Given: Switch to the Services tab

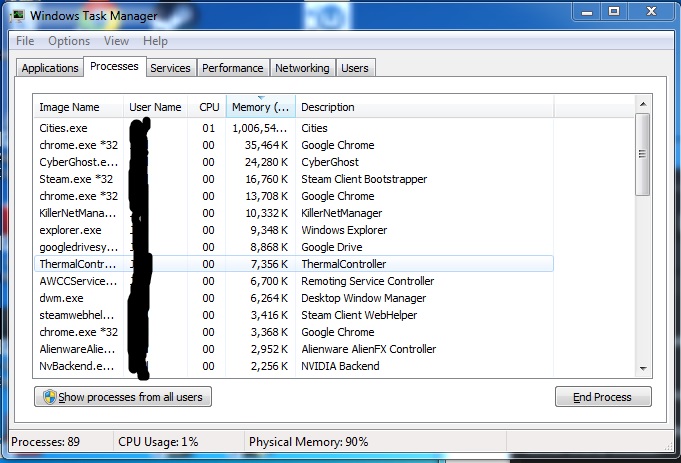Looking at the screenshot, I should tap(170, 68).
